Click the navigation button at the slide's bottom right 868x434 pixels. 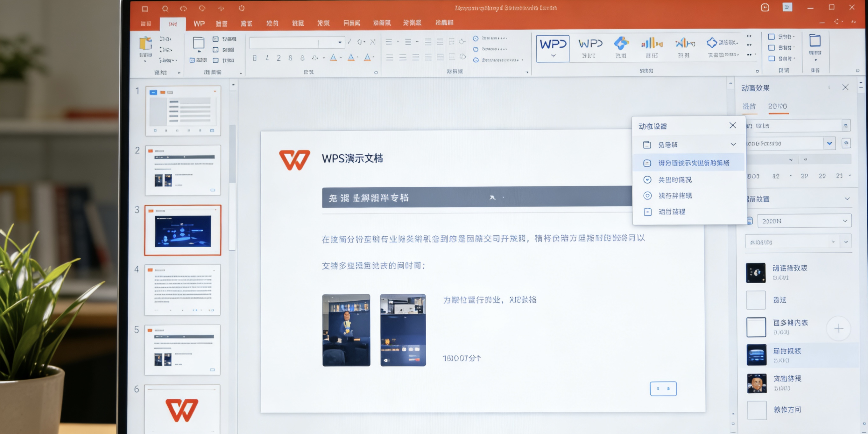click(663, 388)
